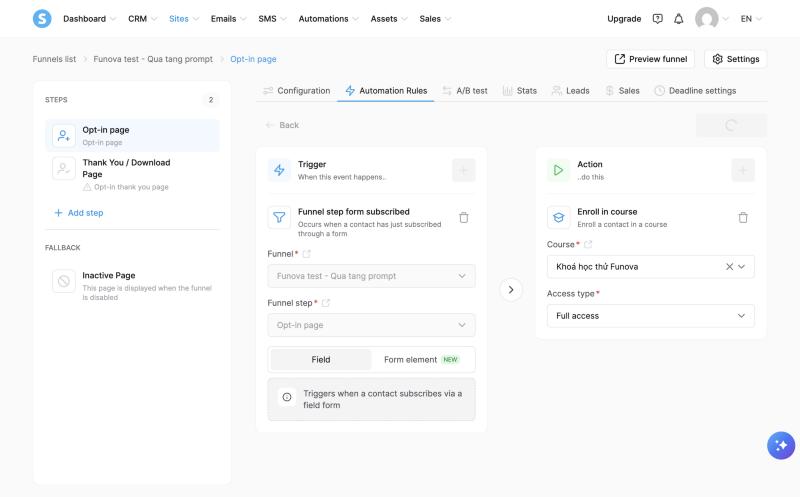Viewport: 800px width, 497px height.
Task: Click the arrow between trigger and action
Action: point(511,289)
